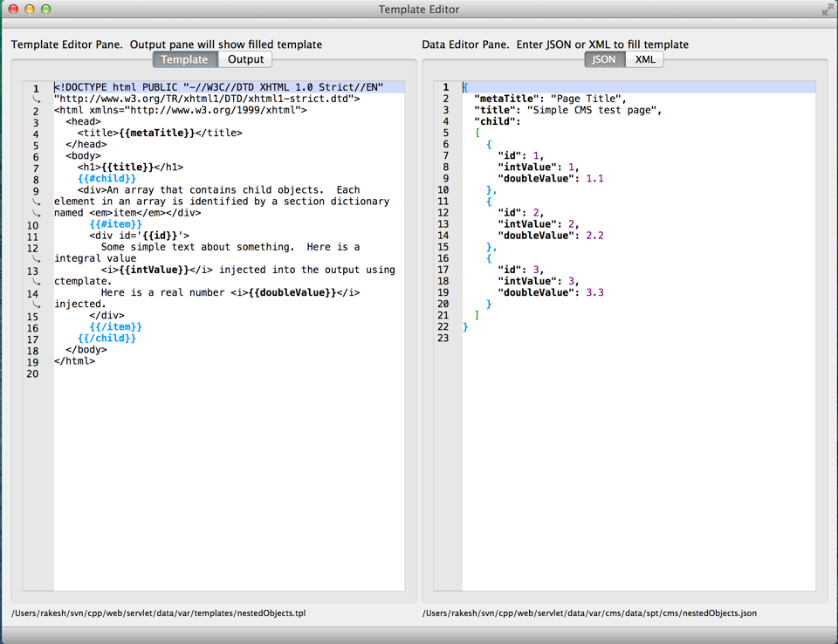Click the nestedObjects.json file path label
838x644 pixels.
[589, 613]
